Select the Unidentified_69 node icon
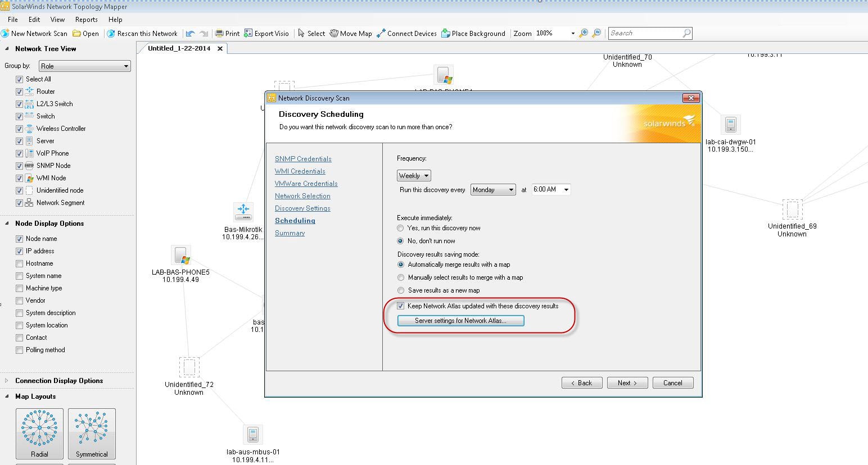Screen dimensions: 868x465 pyautogui.click(x=792, y=209)
